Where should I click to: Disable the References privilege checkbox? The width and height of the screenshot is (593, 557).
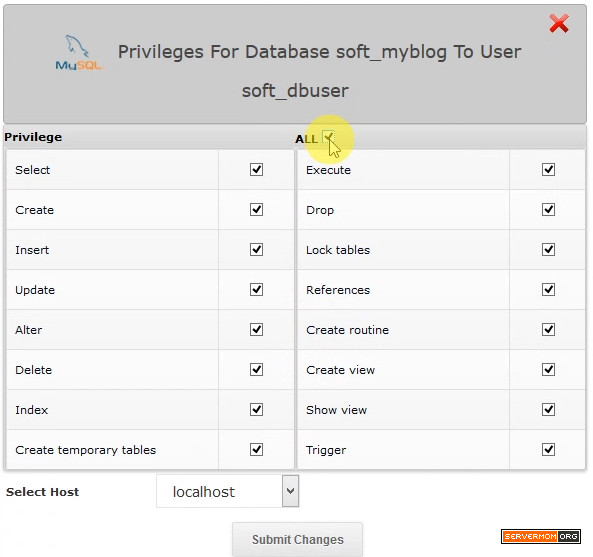pyautogui.click(x=548, y=290)
